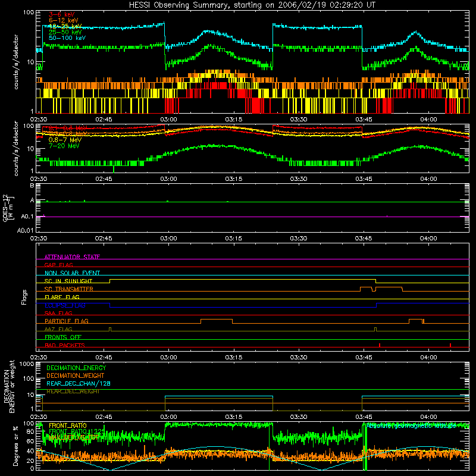Select the green 25-50 keV legend label
The image size is (476, 476).
65,32
